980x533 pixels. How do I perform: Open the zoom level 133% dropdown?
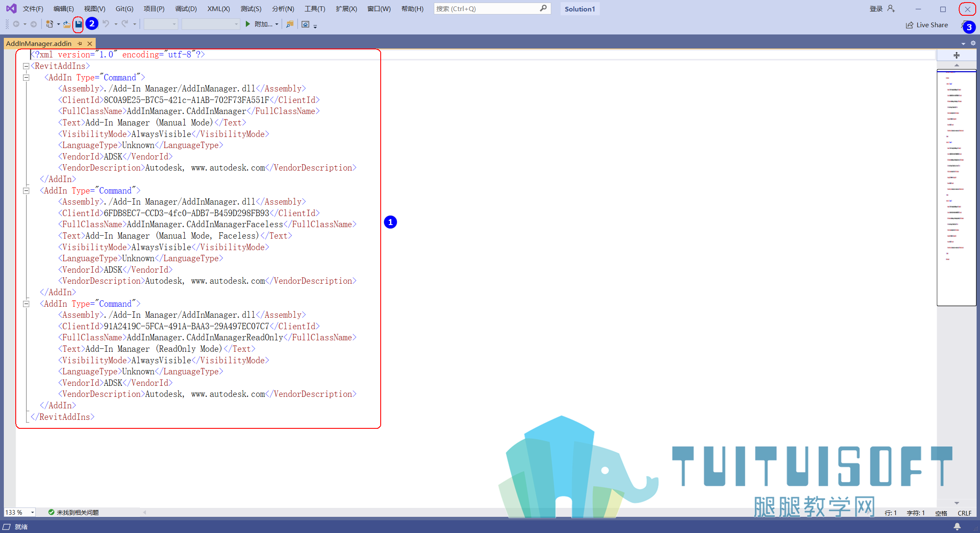pos(32,513)
